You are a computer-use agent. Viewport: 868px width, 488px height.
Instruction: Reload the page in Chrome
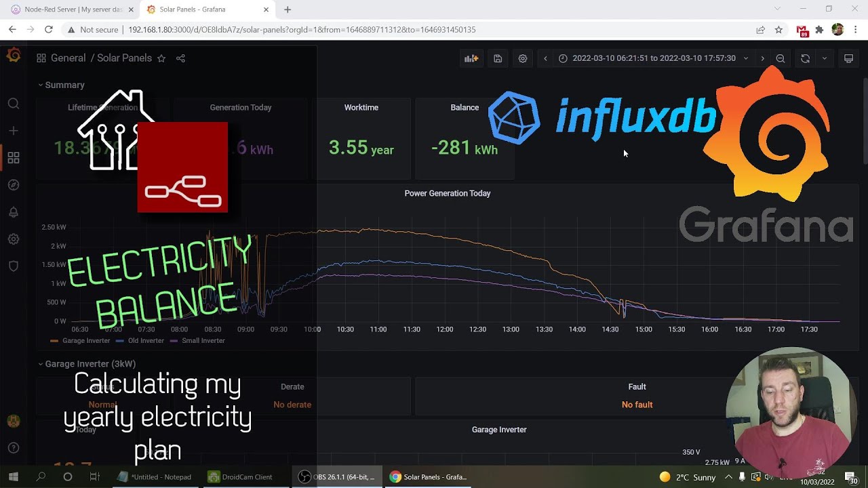tap(49, 30)
